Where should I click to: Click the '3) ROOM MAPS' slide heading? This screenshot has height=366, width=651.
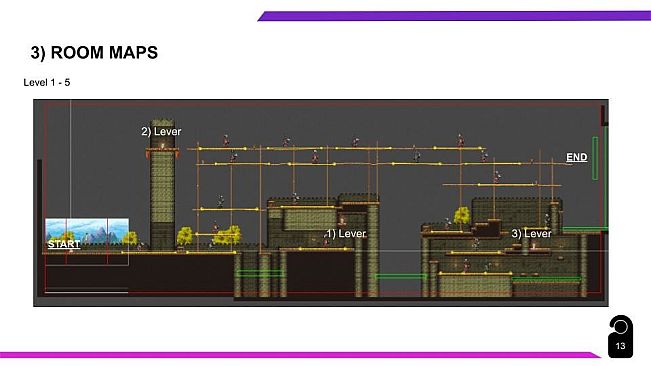click(94, 53)
